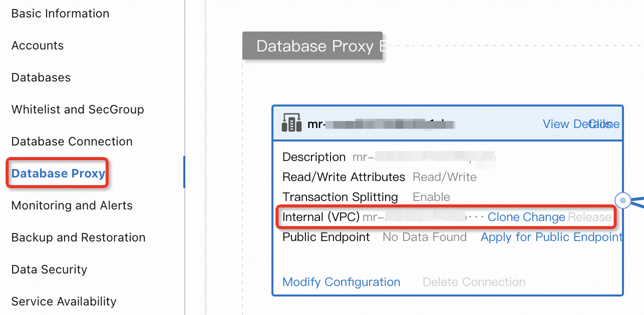Viewport: 644px width, 315px height.
Task: Open Whitelist and SecGroup settings
Action: [x=78, y=109]
